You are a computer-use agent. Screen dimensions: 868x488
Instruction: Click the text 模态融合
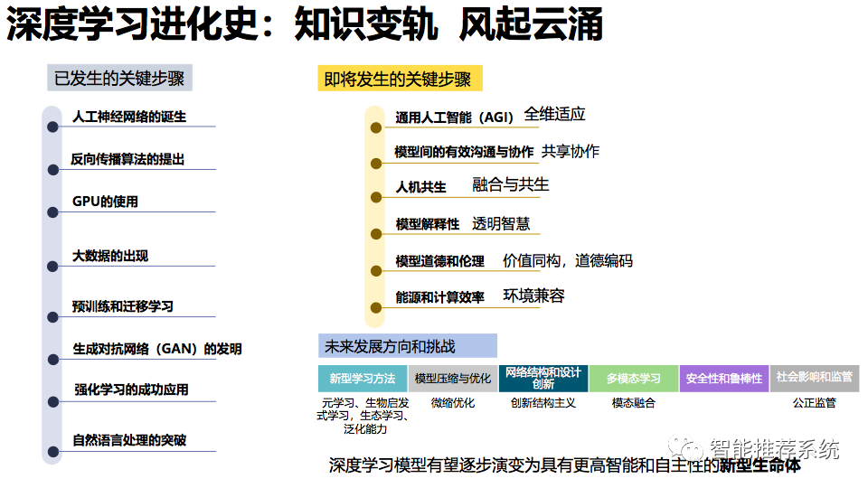coord(634,403)
